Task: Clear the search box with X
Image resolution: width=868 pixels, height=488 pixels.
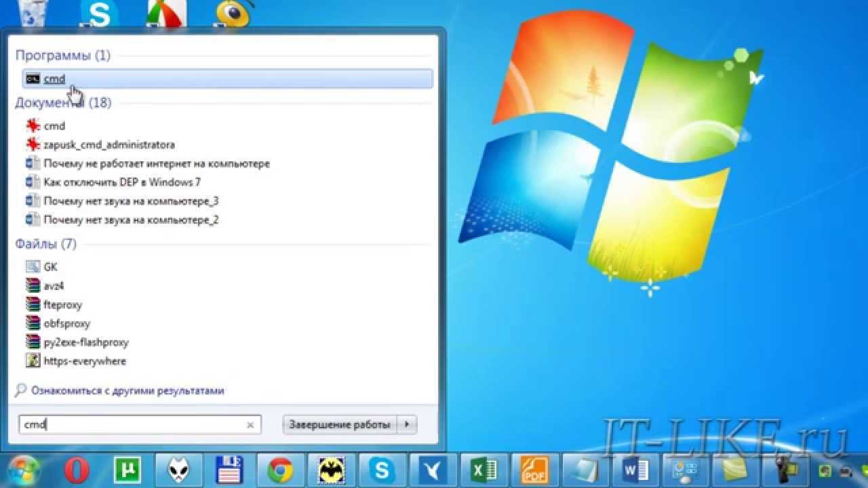Action: tap(250, 425)
